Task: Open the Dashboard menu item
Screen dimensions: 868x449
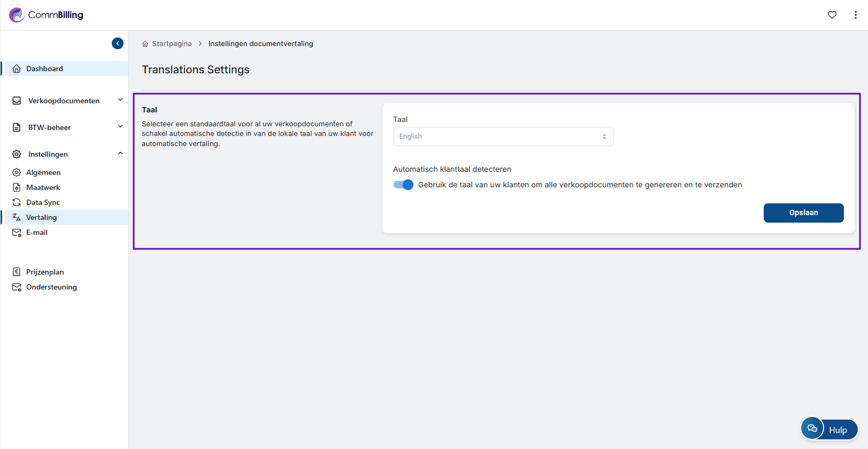Action: 44,69
